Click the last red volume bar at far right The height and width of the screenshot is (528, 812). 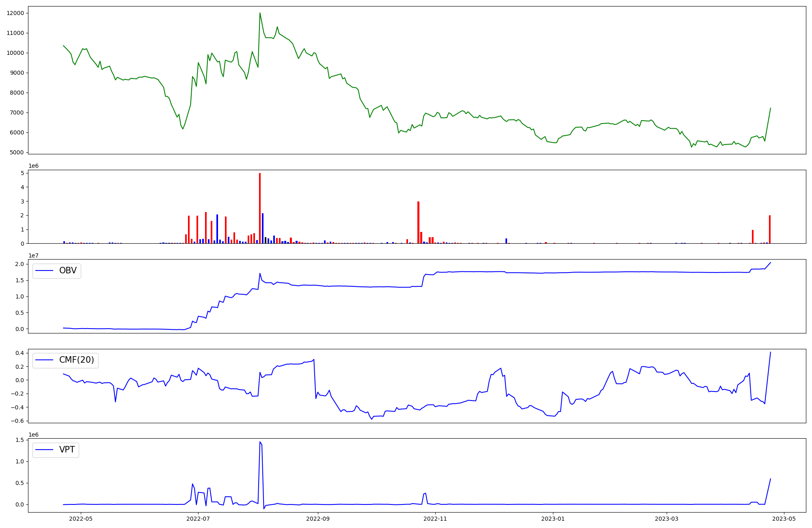770,229
